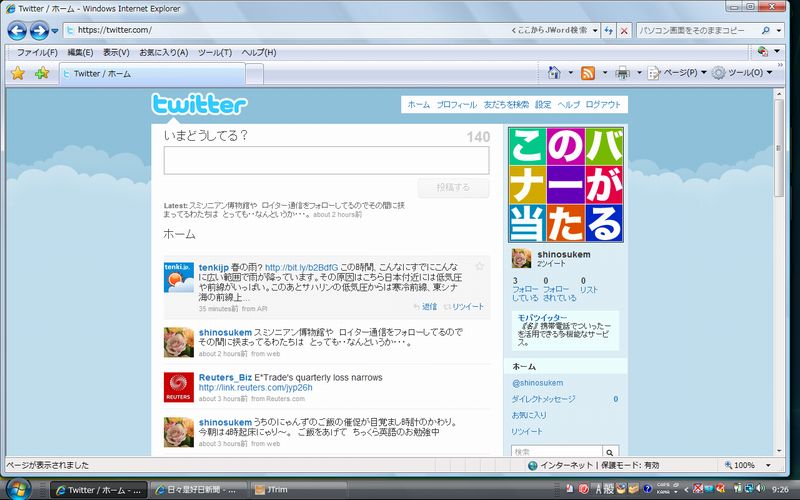Open the ヘルプ(H) menu
Screen dimensions: 800x500
click(259, 52)
